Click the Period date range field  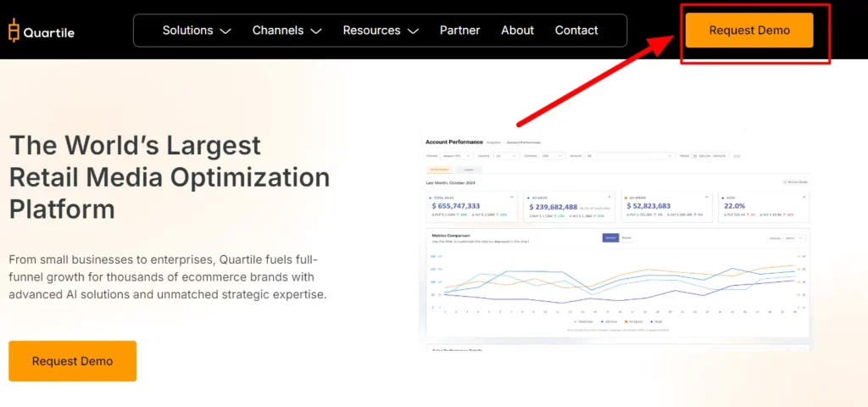(x=710, y=156)
